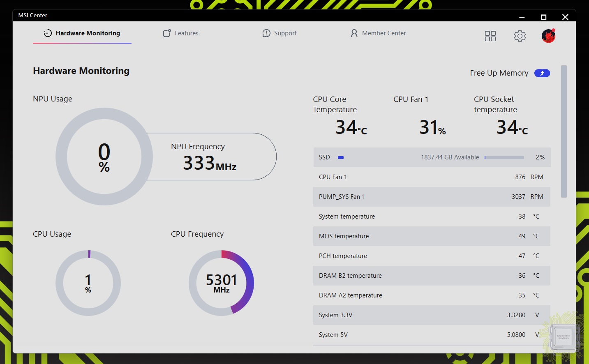This screenshot has height=364, width=589.
Task: Click the MSI Center window title
Action: pos(33,15)
